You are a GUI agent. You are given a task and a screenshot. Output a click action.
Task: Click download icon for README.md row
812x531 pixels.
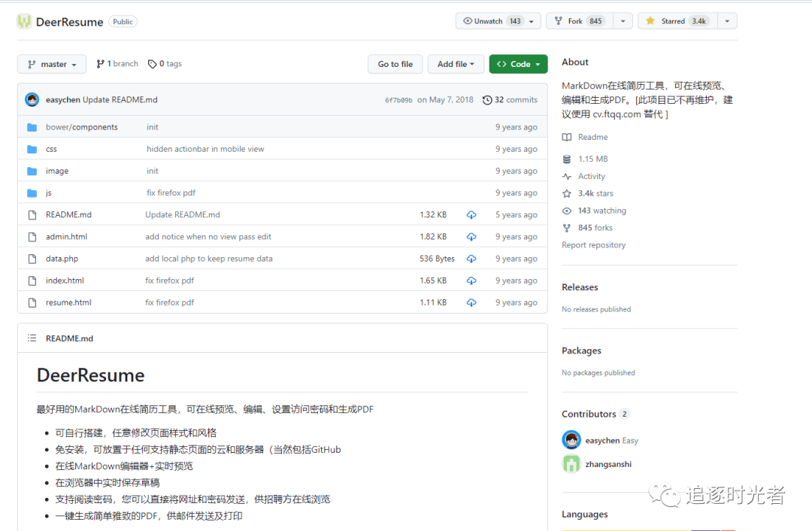pos(471,214)
